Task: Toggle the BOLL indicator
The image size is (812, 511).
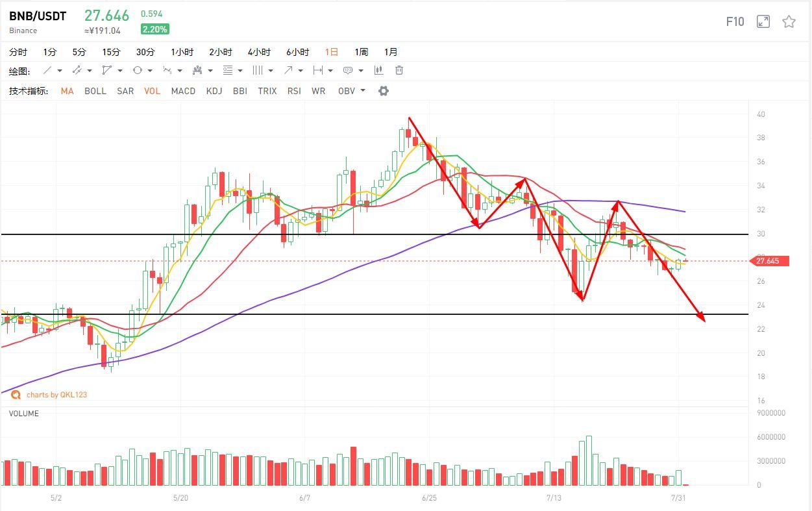Action: pyautogui.click(x=95, y=91)
